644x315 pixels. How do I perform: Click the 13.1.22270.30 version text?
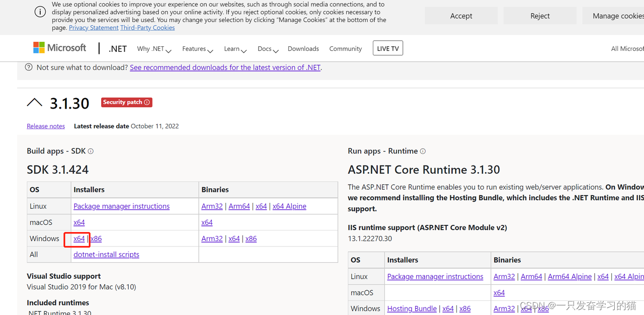pos(370,239)
